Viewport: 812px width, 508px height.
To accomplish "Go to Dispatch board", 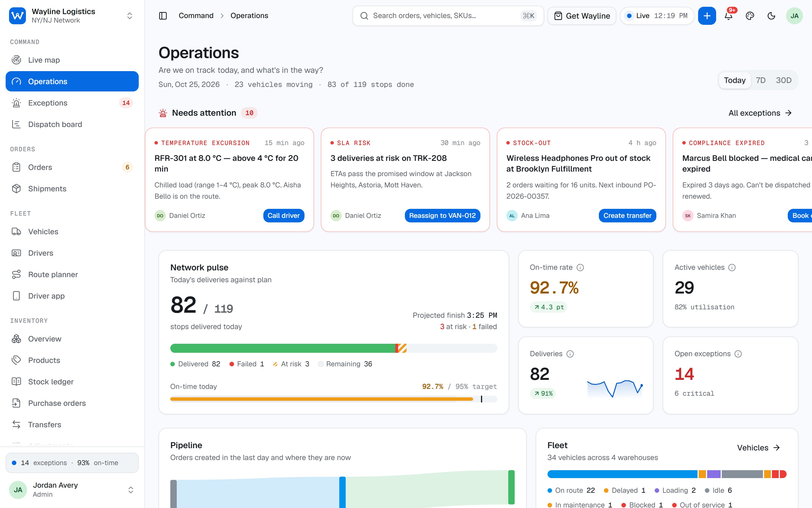I will click(72, 124).
